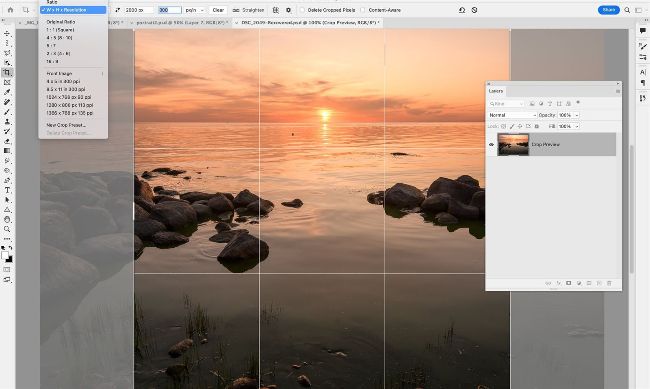Select the Zoom tool
Viewport: 650px width, 389px height.
pyautogui.click(x=7, y=229)
